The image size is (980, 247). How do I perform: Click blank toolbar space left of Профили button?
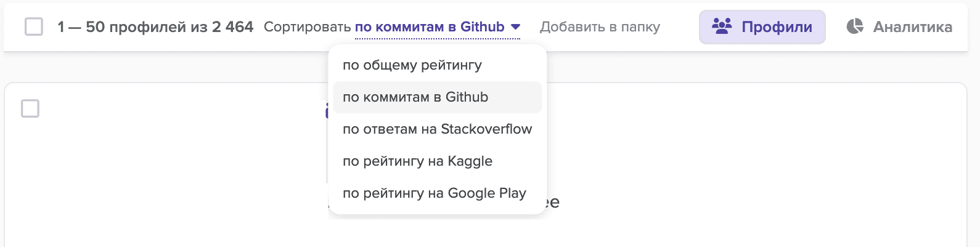[679, 27]
